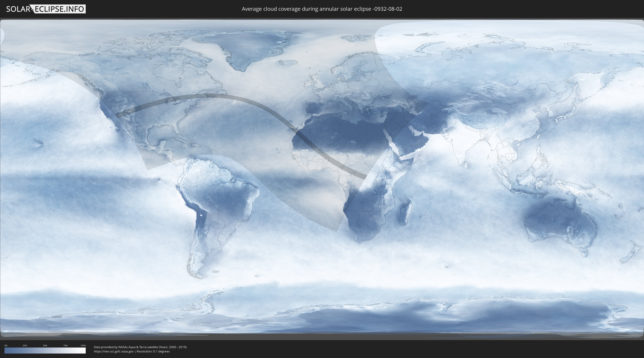Viewport: 644px width, 358px height.
Task: Click the white end of the coverage gradient bar
Action: click(84, 350)
